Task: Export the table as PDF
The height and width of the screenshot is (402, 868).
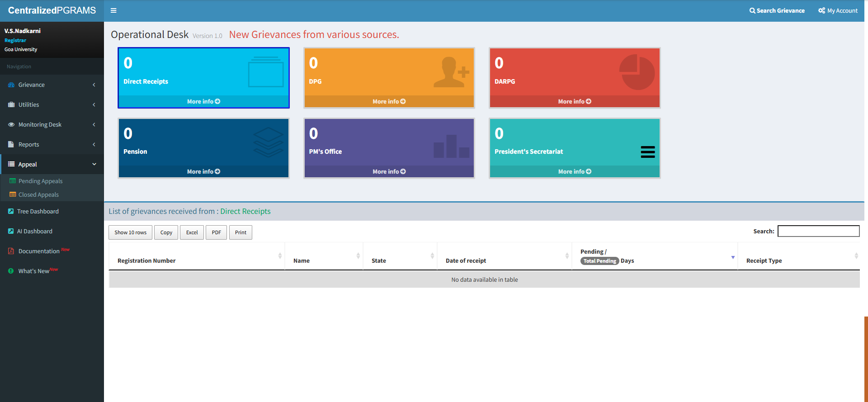Action: [x=217, y=232]
